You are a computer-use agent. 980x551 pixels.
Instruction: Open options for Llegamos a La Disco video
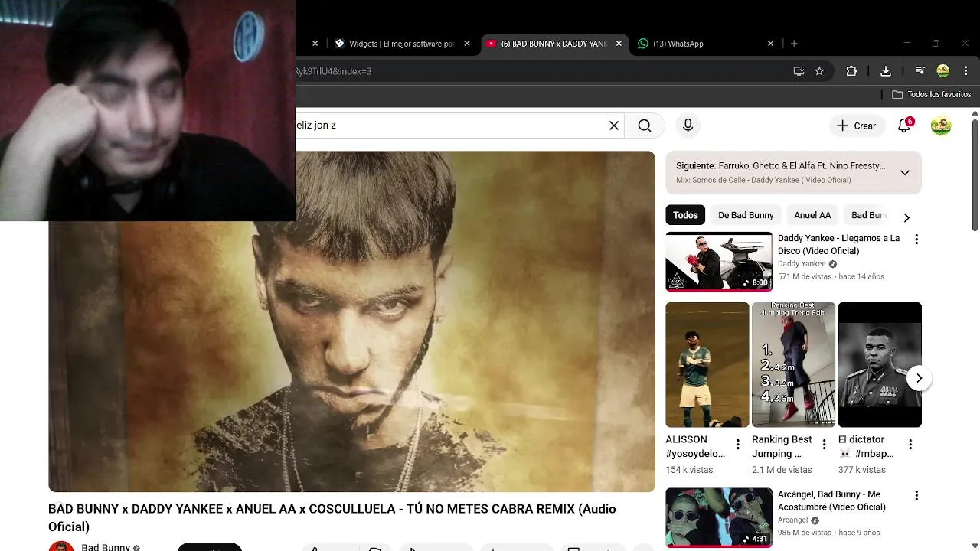coord(916,240)
